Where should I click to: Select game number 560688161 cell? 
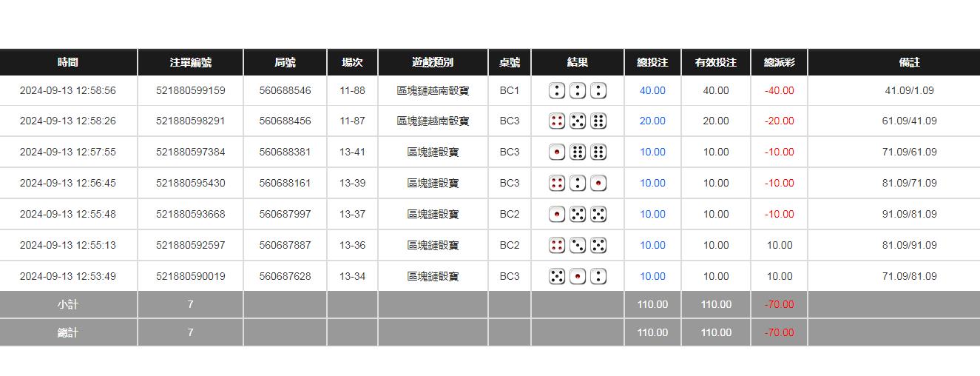click(285, 183)
